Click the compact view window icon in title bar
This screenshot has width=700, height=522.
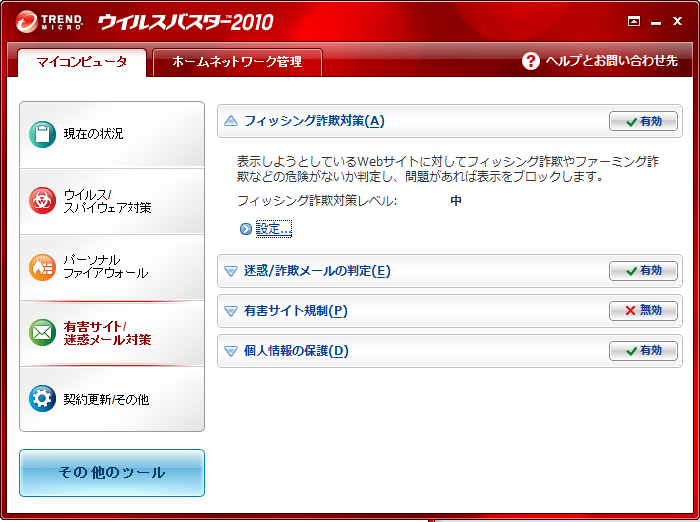click(634, 21)
